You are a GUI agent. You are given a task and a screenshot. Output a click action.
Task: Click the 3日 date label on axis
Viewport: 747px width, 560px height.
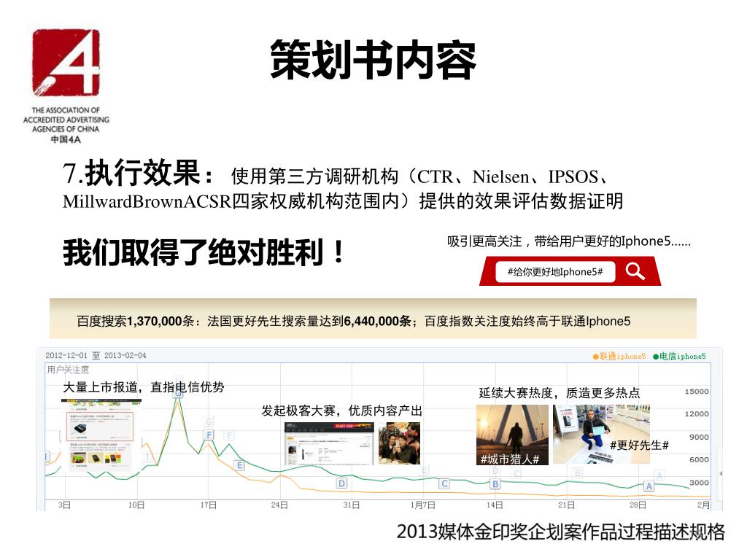64,505
